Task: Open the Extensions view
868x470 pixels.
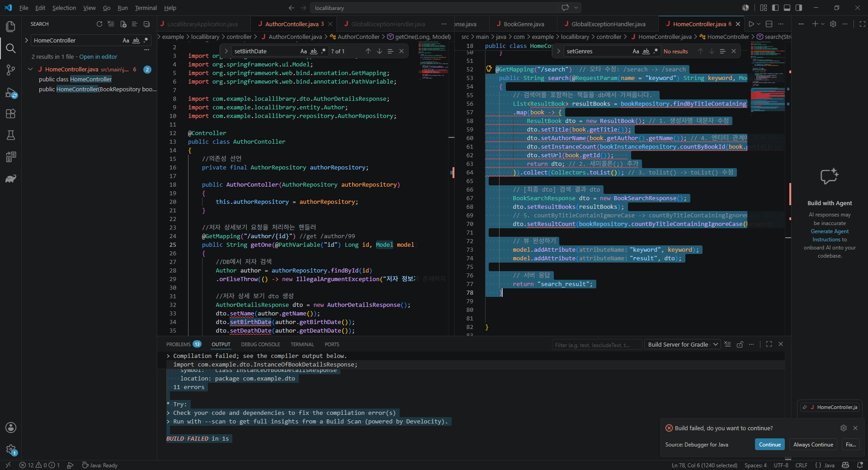Action: [x=11, y=114]
